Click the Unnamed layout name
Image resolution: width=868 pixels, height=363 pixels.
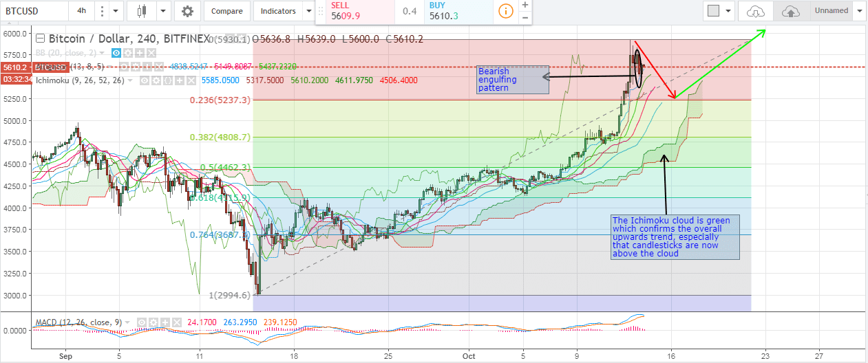click(x=831, y=11)
